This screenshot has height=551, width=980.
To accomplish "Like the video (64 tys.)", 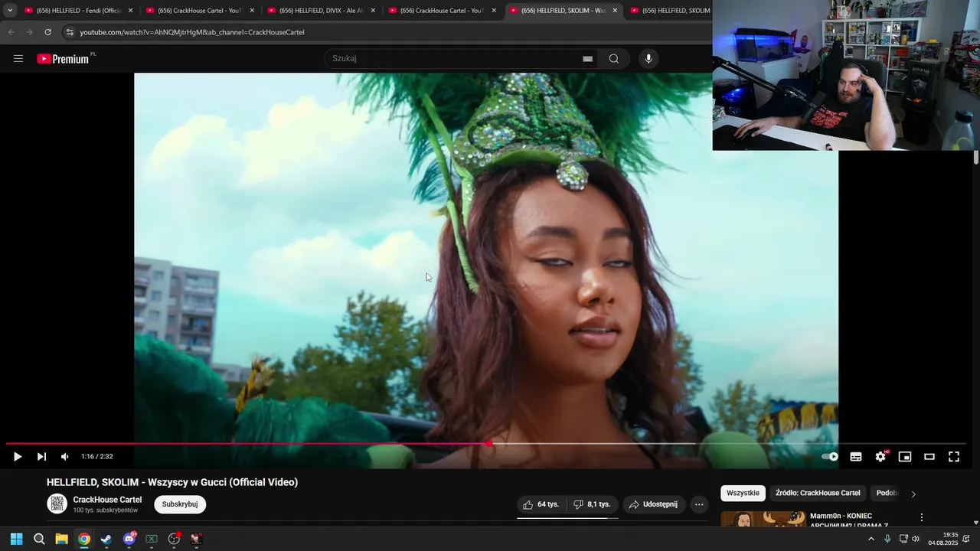I will tap(542, 504).
